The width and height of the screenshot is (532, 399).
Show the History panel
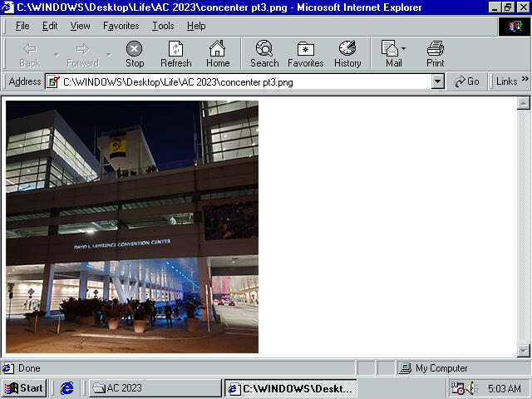pos(347,54)
